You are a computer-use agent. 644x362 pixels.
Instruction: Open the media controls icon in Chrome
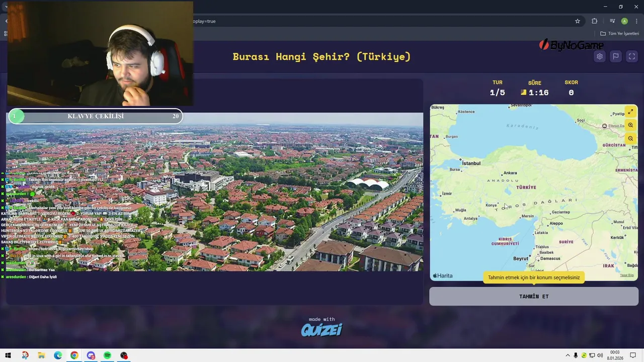tap(612, 21)
